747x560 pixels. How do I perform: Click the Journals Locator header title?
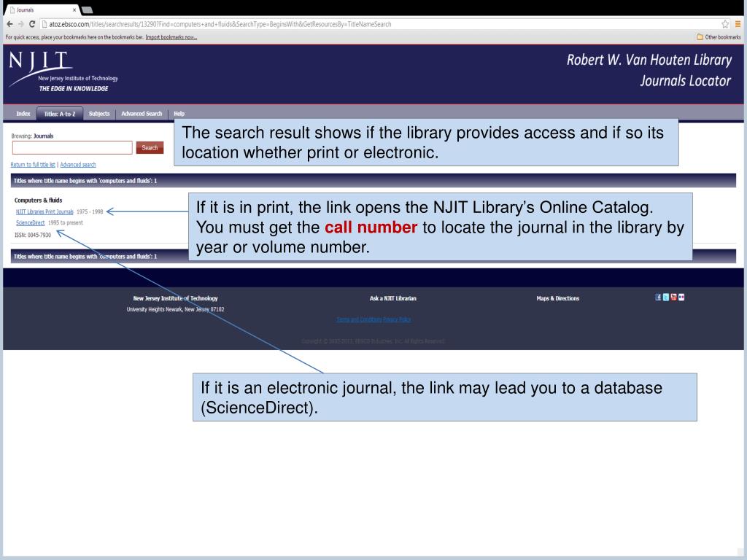pyautogui.click(x=685, y=81)
